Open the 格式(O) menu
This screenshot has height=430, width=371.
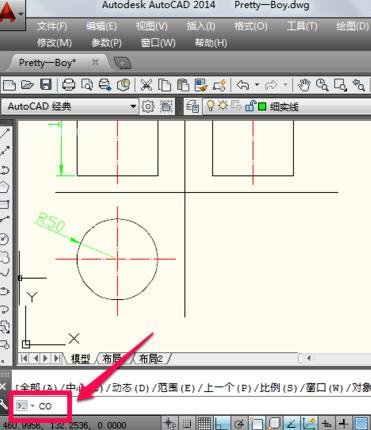pos(251,26)
